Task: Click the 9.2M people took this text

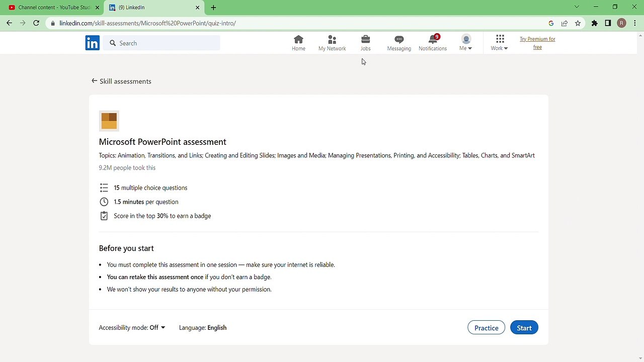Action: (127, 168)
